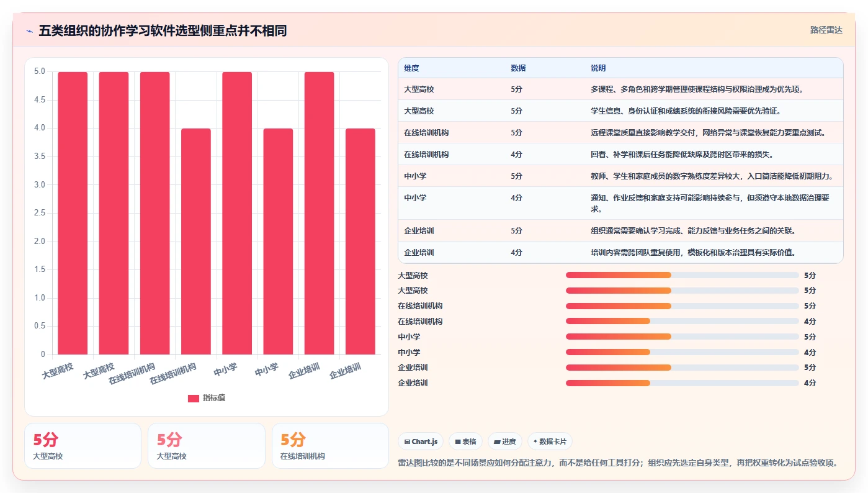Viewport: 868px width, 493px height.
Task: Click the page title 五类组织的协作学习软件选型侧重点并不相同
Action: (x=163, y=30)
